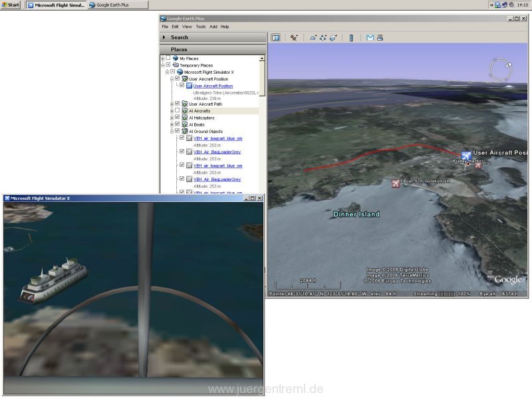This screenshot has height=399, width=532.
Task: Click the Email envelope icon
Action: tap(370, 38)
